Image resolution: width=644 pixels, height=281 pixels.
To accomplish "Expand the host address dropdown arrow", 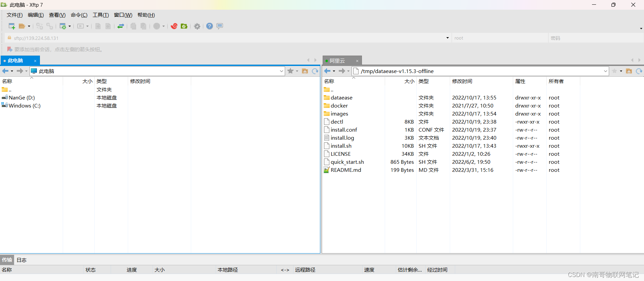I will [447, 38].
